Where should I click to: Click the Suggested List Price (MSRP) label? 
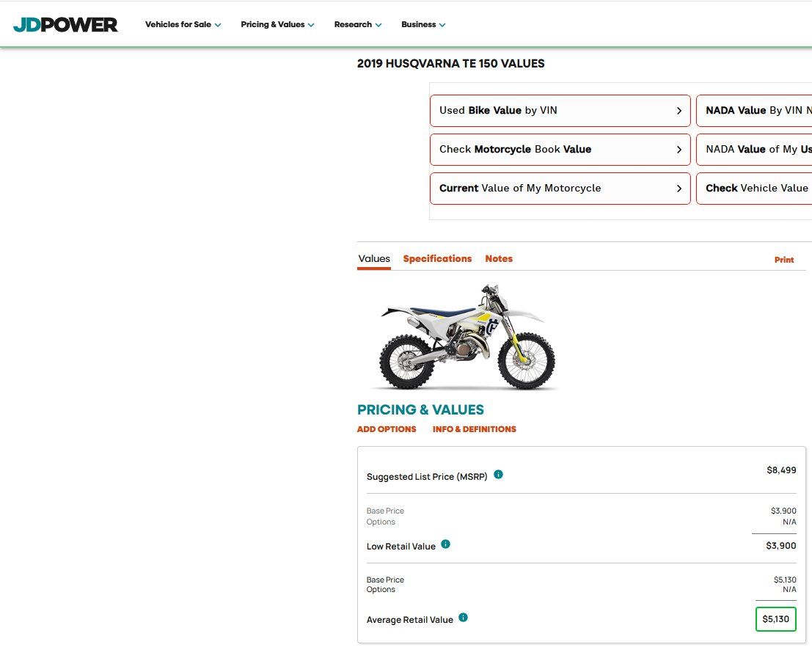coord(427,476)
